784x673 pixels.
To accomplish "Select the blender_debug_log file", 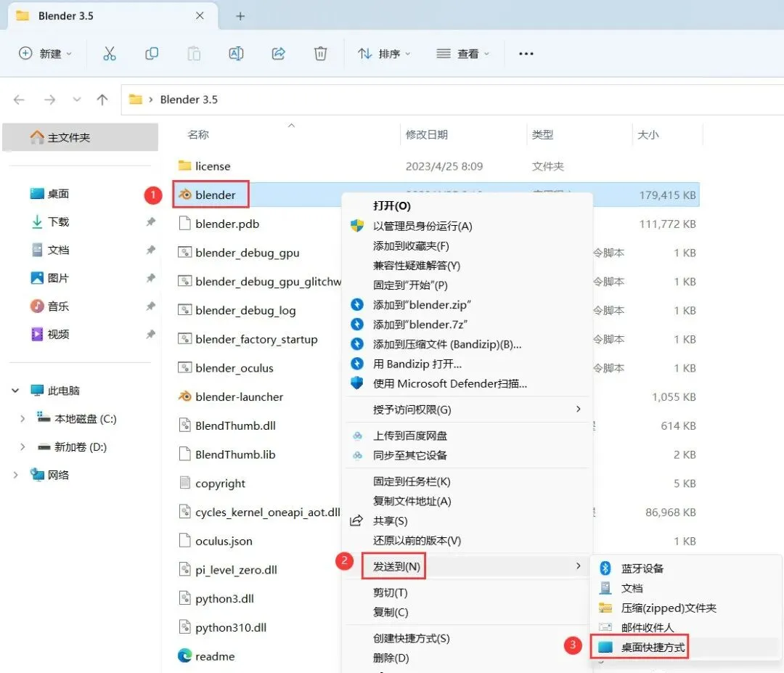I will 237,310.
